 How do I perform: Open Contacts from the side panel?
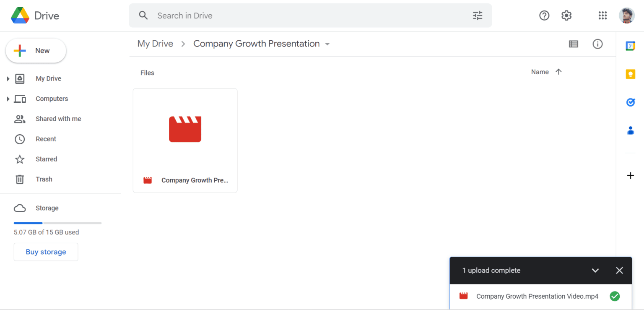point(631,130)
